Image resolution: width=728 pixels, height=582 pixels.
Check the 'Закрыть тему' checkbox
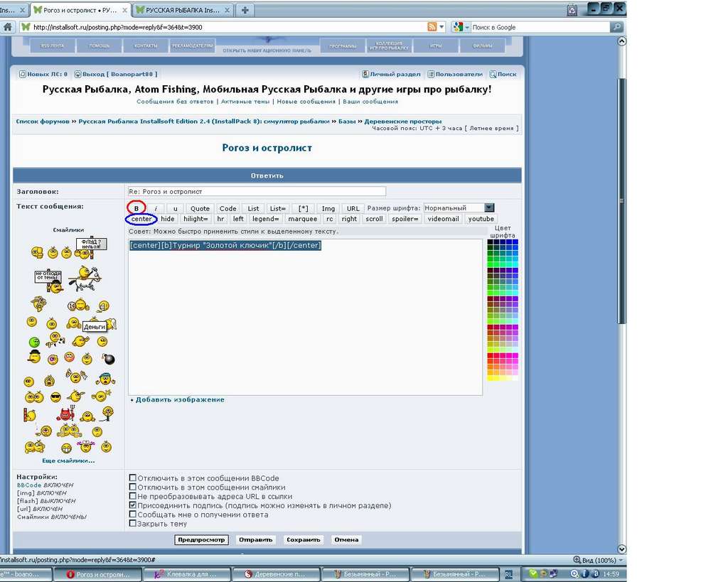(x=133, y=523)
